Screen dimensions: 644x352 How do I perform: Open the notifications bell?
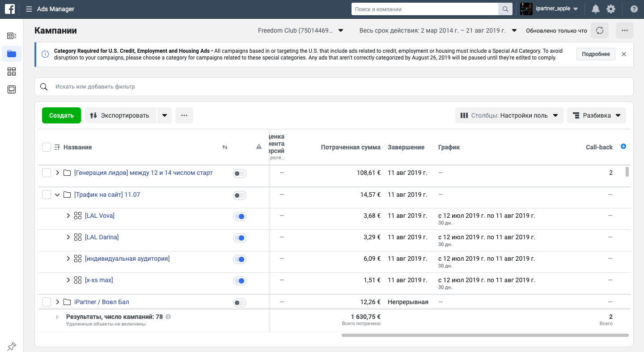coord(595,9)
